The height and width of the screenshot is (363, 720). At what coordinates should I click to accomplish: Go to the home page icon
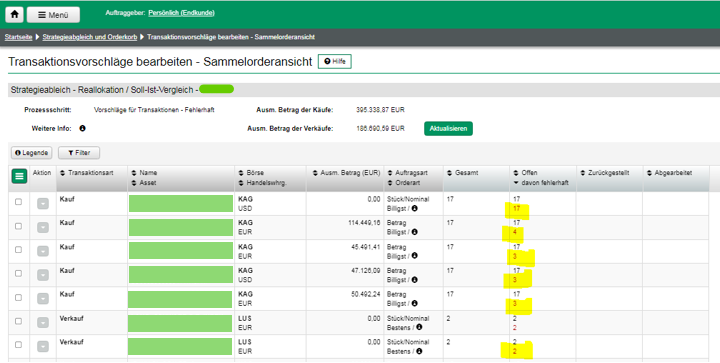click(x=14, y=15)
